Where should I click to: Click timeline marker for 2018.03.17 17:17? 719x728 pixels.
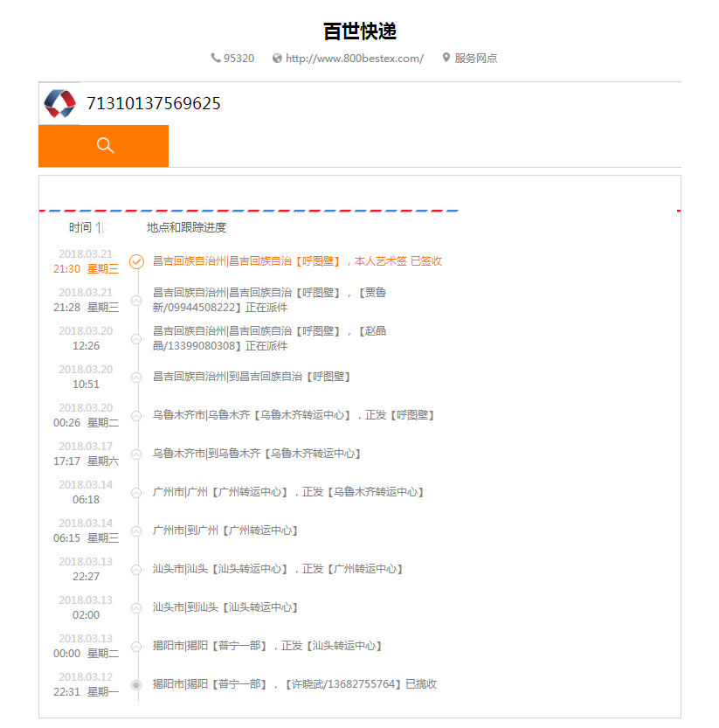click(136, 454)
